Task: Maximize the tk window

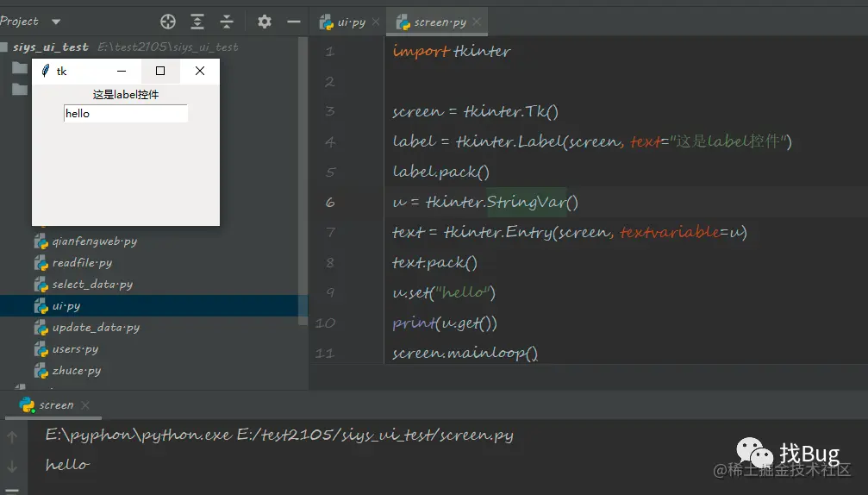Action: 160,71
